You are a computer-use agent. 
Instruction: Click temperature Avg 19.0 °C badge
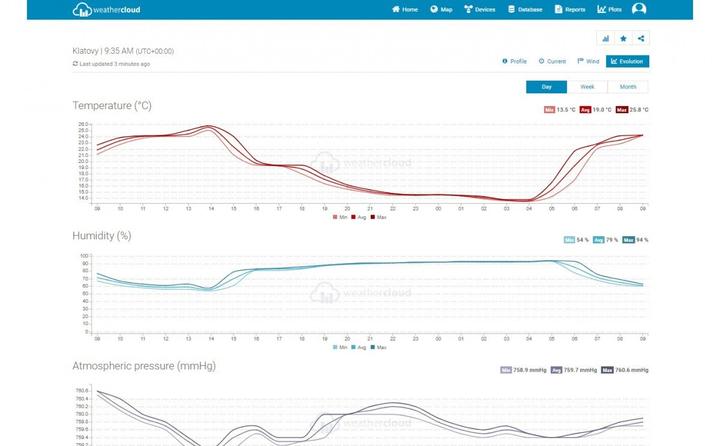(x=596, y=110)
